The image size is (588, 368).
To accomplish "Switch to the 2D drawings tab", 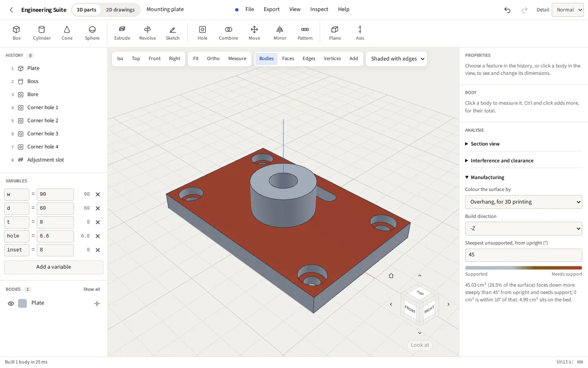I will click(x=120, y=10).
